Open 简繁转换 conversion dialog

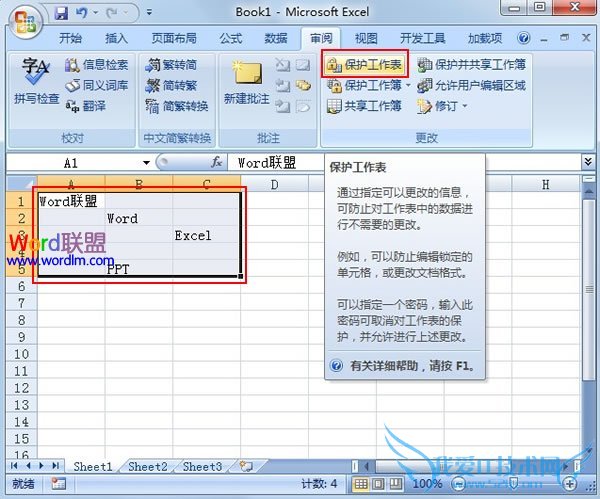coord(177,106)
